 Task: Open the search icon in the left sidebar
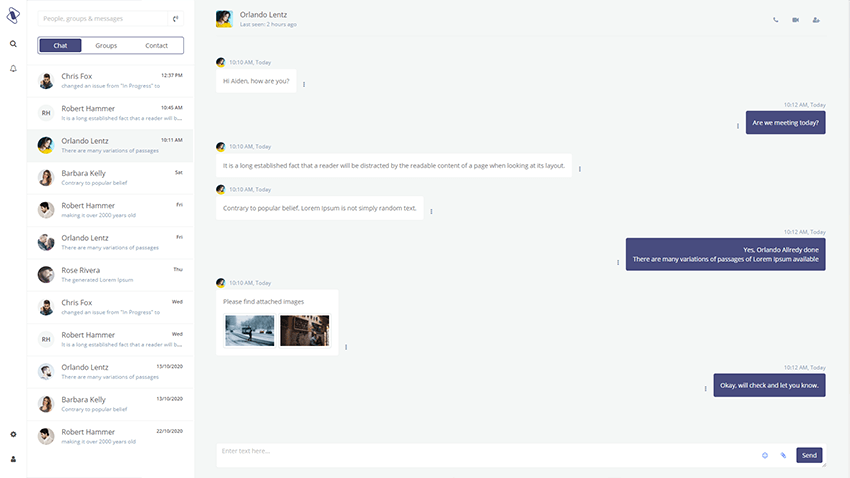[x=13, y=44]
